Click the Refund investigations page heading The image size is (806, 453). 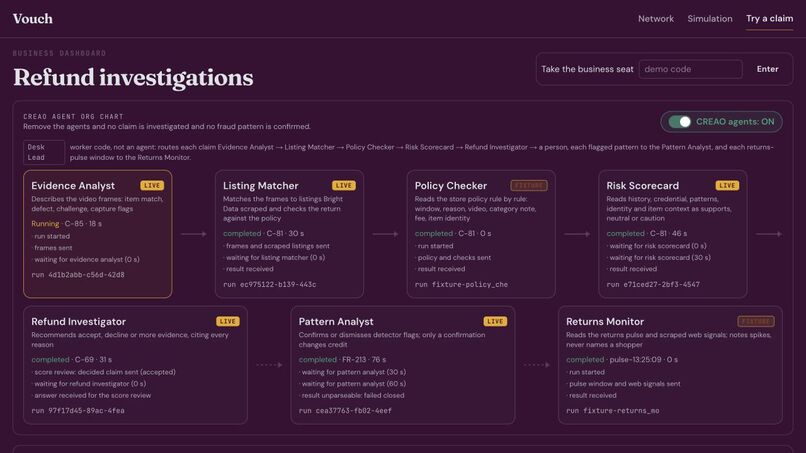133,78
